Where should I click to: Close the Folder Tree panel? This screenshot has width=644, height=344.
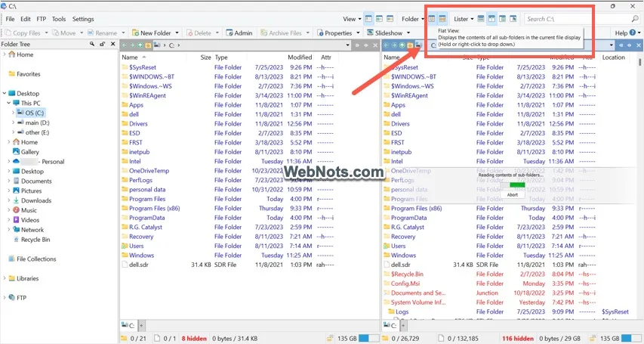pyautogui.click(x=113, y=44)
